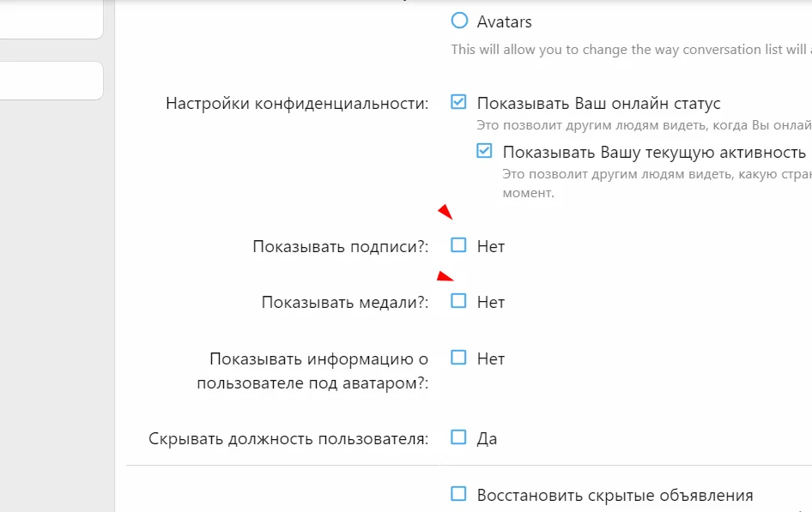The image size is (812, 512).
Task: Enable Восстановить скрытые объявления
Action: (x=459, y=494)
